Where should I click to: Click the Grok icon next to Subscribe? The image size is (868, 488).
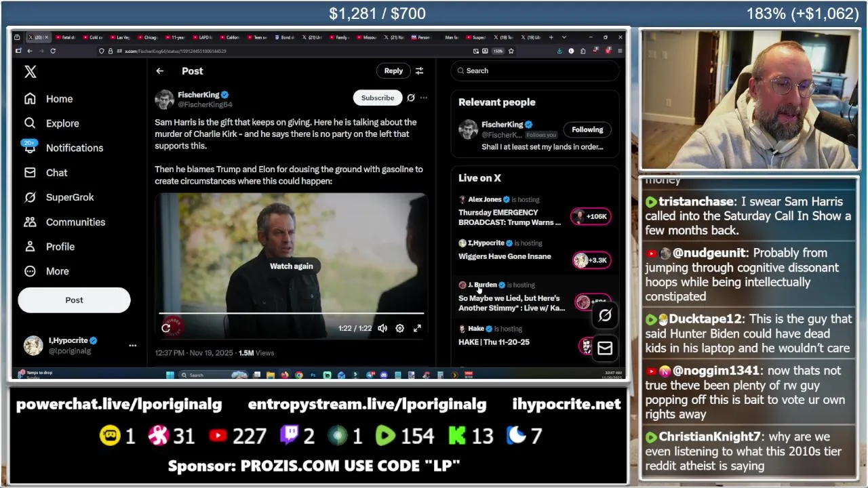coord(410,98)
